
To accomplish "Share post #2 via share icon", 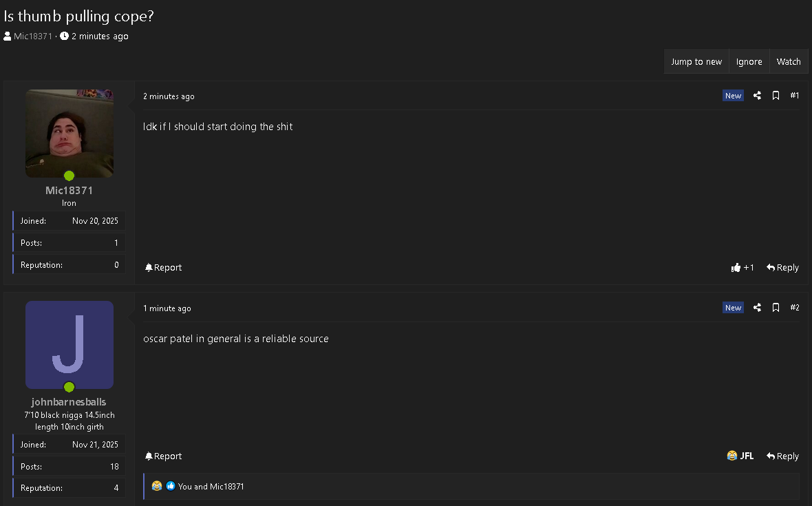I will point(757,308).
